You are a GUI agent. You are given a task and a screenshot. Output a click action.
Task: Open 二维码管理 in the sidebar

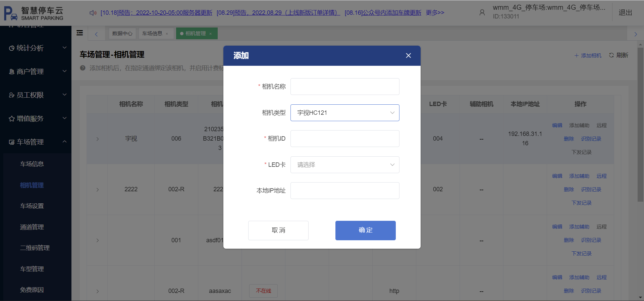click(x=35, y=248)
